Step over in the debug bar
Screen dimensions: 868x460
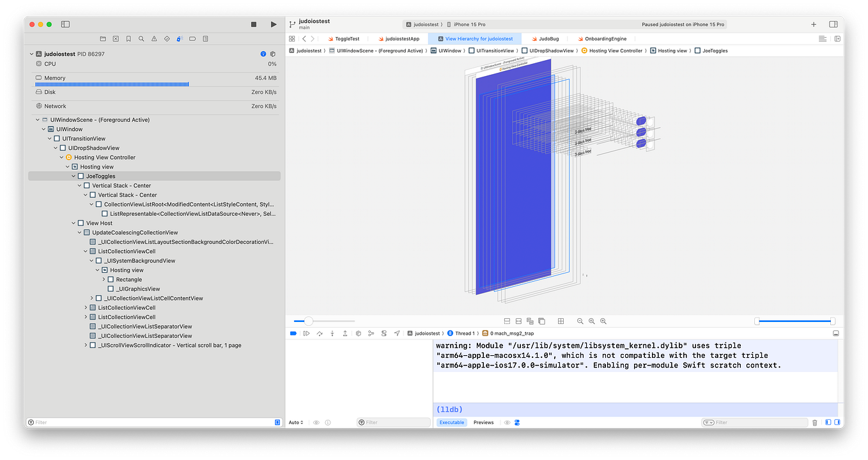click(x=319, y=333)
